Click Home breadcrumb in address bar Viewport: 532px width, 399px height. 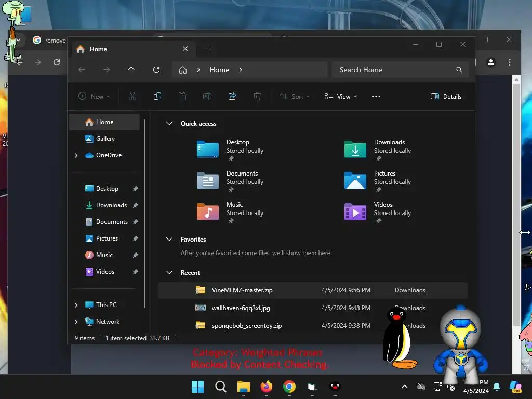(220, 70)
